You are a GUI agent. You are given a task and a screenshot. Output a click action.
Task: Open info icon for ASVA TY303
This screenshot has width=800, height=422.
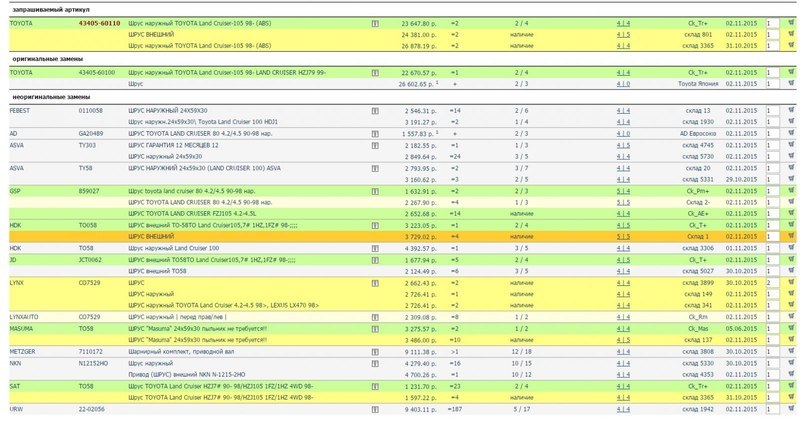[x=375, y=145]
